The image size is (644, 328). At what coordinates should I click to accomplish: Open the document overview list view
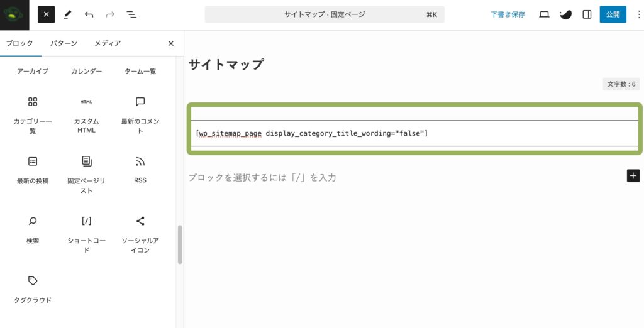tap(131, 15)
